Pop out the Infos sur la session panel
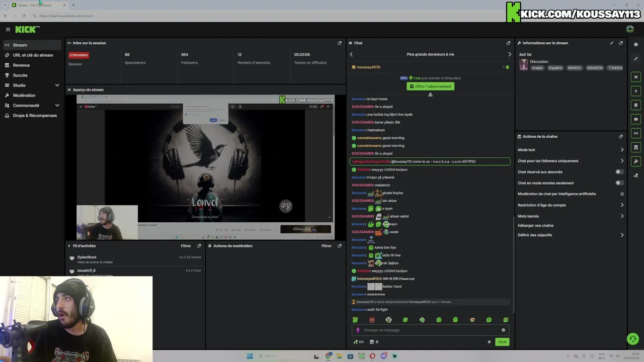The height and width of the screenshot is (362, 644). click(340, 43)
